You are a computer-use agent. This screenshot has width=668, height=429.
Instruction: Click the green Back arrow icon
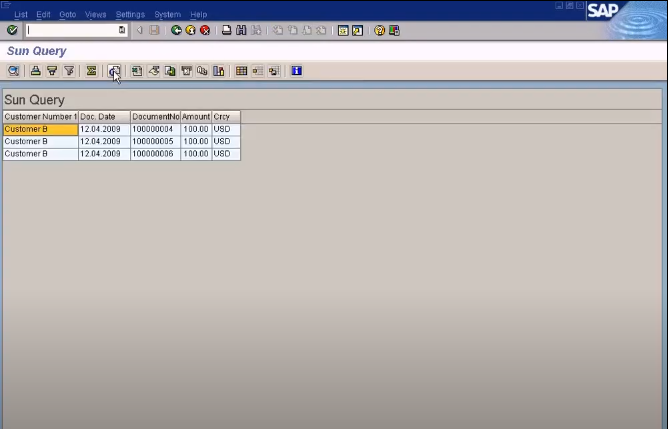176,30
